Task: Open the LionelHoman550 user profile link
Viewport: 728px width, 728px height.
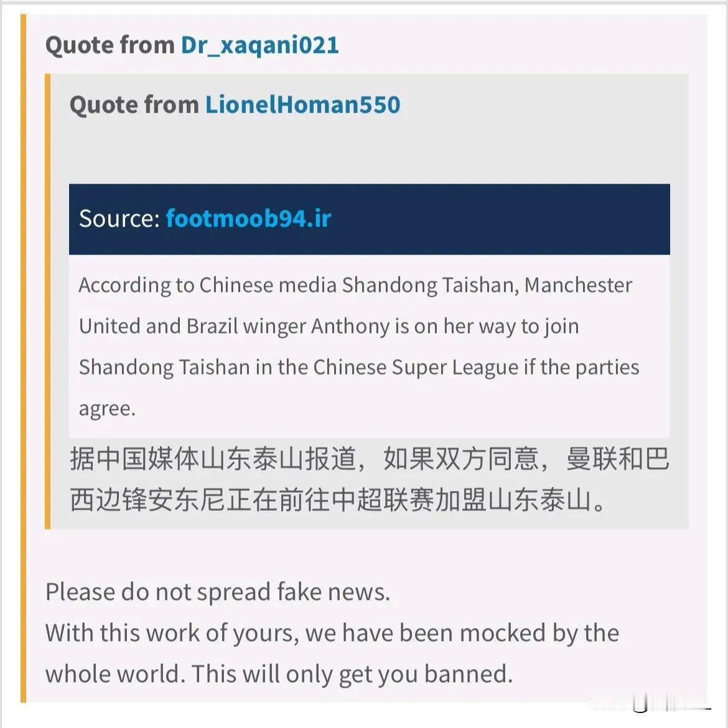Action: click(x=303, y=105)
